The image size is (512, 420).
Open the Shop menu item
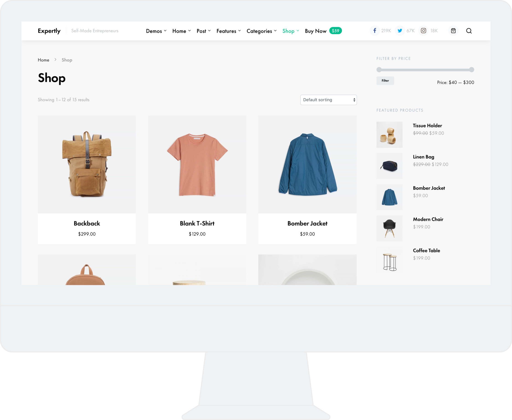pos(291,31)
